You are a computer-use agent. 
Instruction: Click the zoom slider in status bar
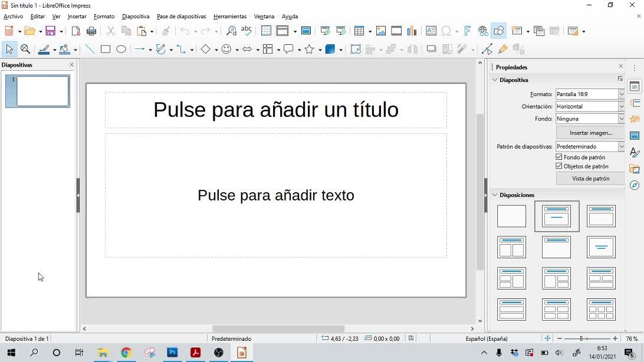point(581,338)
